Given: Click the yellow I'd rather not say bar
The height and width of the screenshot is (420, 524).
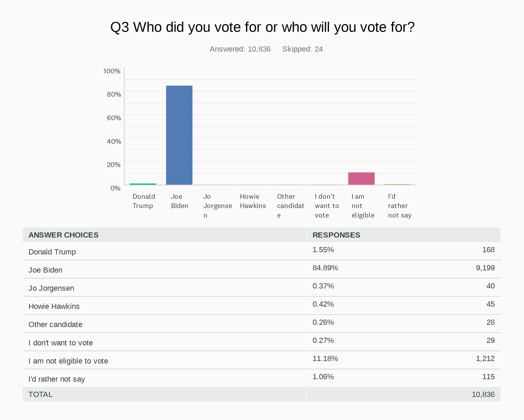Looking at the screenshot, I should (x=398, y=184).
